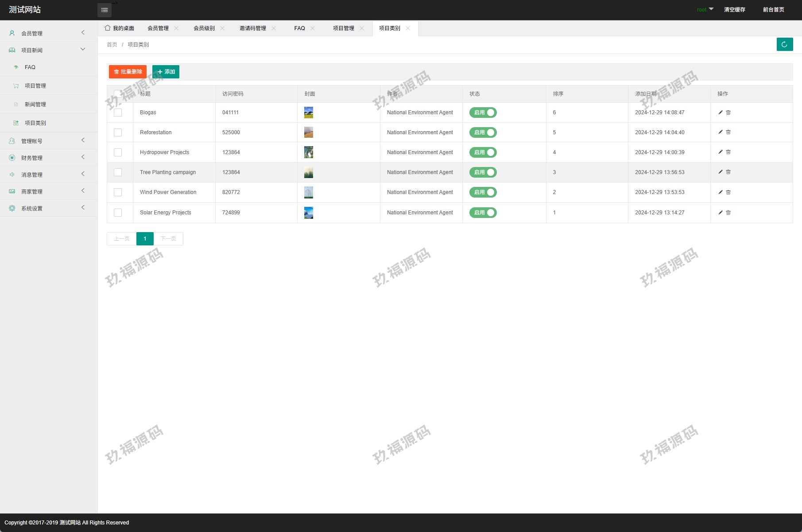Click the hamburger menu icon in header
The height and width of the screenshot is (532, 802).
pyautogui.click(x=105, y=10)
